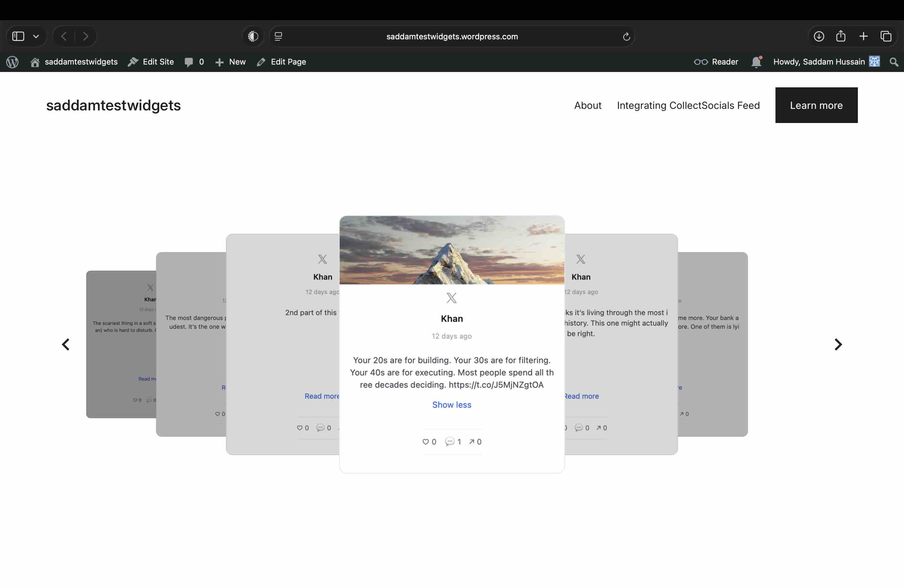Focus the saddamtestwidgets.wordpress.com address field
The image size is (904, 588).
[452, 37]
